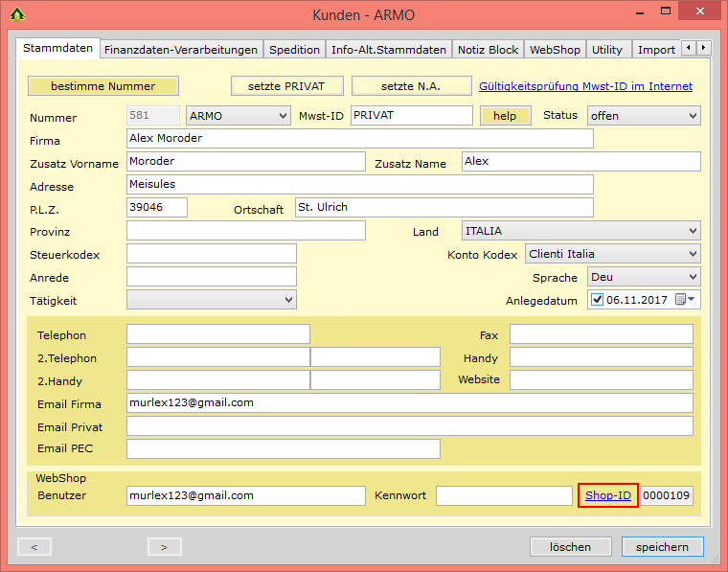The image size is (728, 572).
Task: Click into the Telephon input field
Action: (217, 334)
